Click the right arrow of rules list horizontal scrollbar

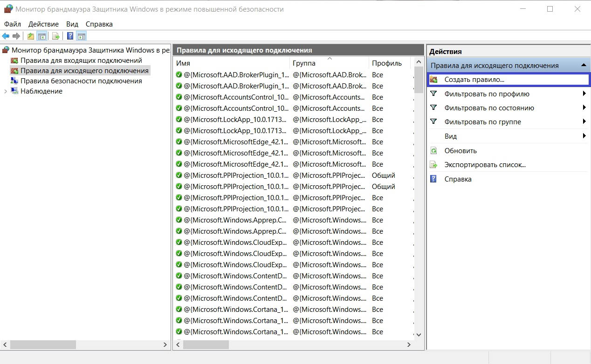pyautogui.click(x=409, y=345)
